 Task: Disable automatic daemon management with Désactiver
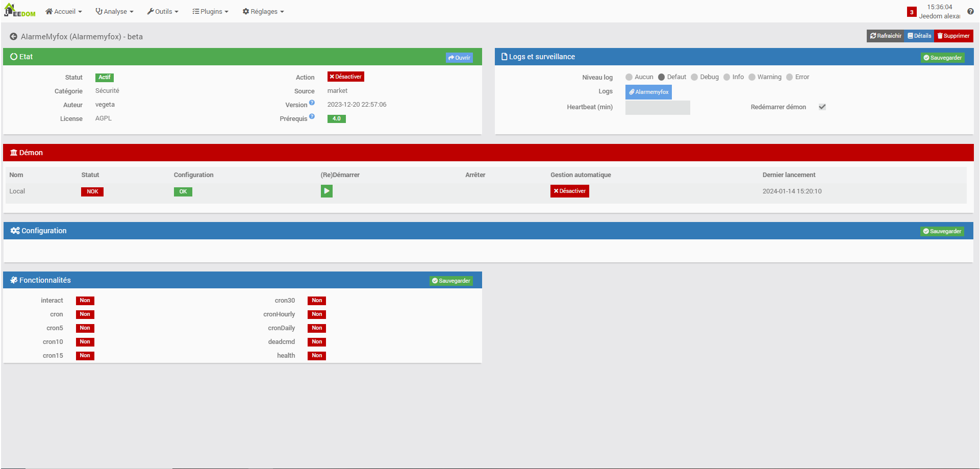[x=570, y=191]
